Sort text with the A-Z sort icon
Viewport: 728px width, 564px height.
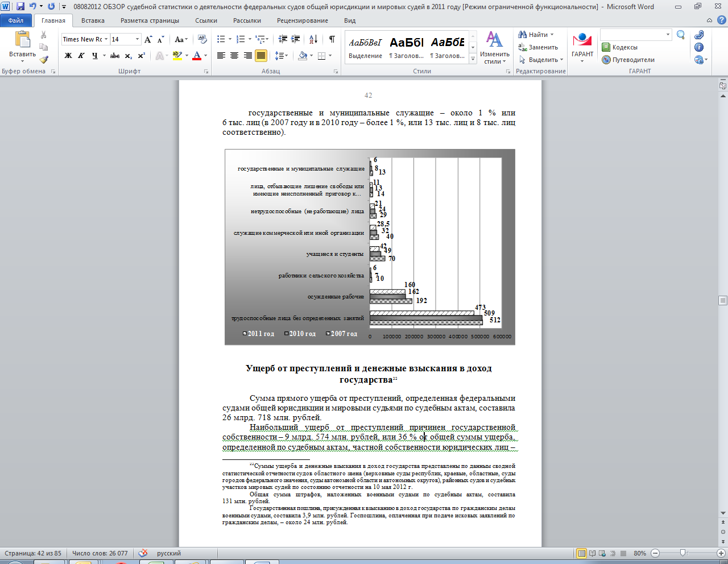point(313,39)
